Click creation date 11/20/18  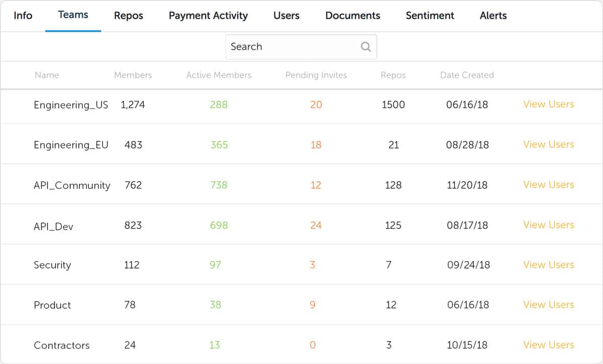click(x=467, y=185)
